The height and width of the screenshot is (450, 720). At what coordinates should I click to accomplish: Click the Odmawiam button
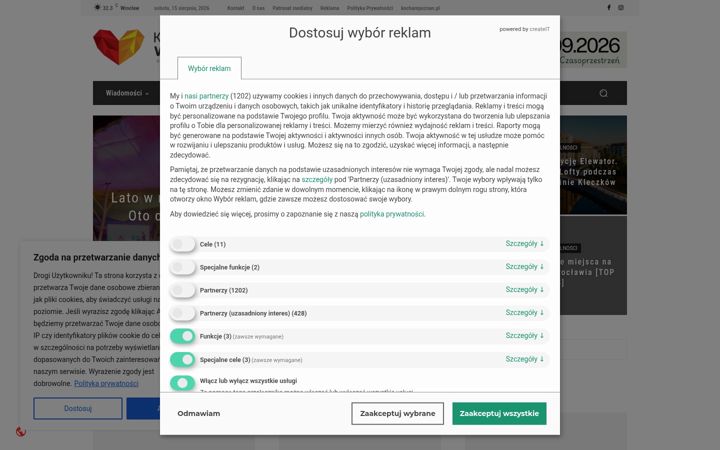199,413
